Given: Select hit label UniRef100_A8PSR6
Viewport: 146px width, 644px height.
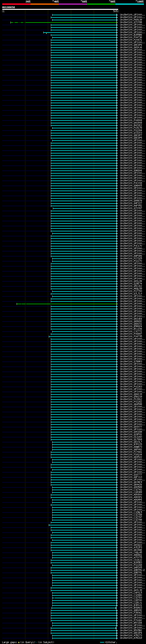Looking at the screenshot, I should (131, 256).
